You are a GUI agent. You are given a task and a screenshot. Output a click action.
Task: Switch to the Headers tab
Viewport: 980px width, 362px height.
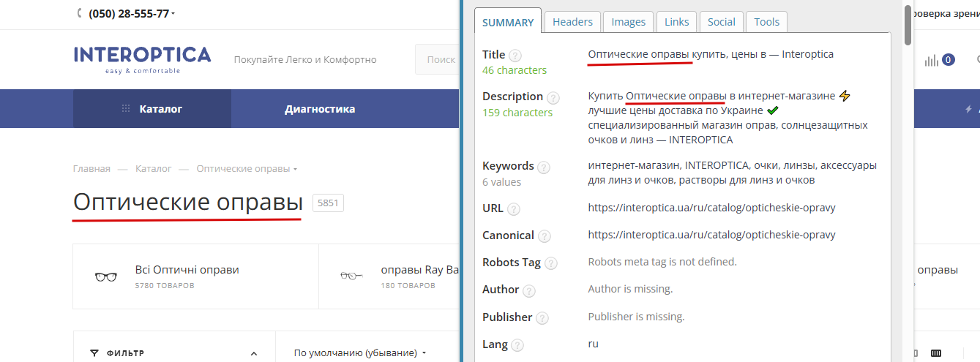tap(572, 21)
